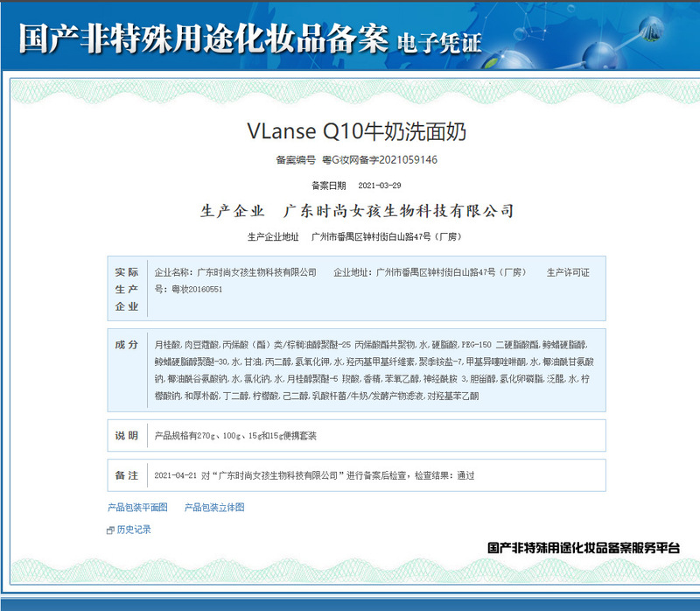Open the 历史记录 link
Image resolution: width=700 pixels, height=611 pixels.
134,530
